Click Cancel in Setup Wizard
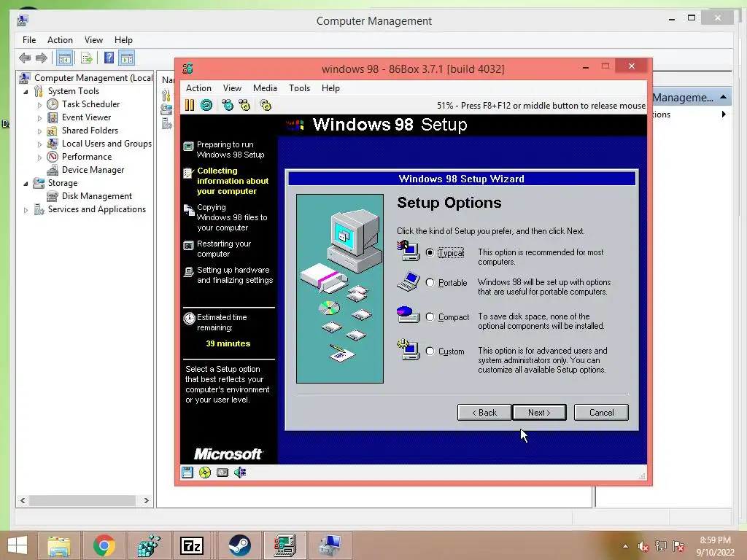 tap(601, 413)
